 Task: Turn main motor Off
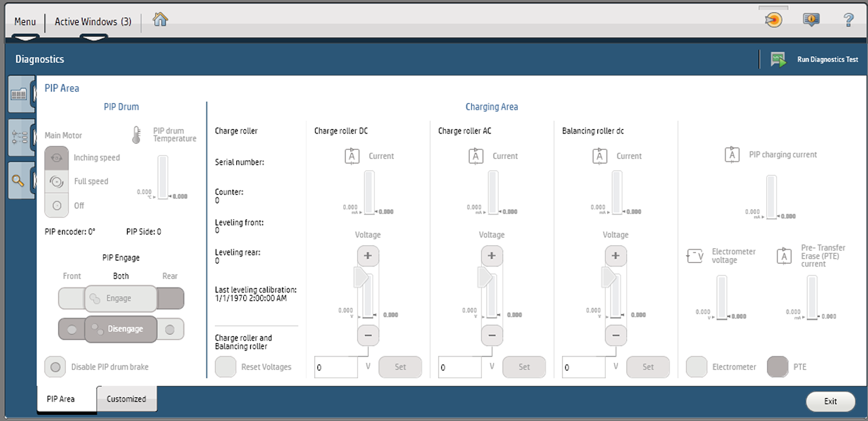click(57, 205)
